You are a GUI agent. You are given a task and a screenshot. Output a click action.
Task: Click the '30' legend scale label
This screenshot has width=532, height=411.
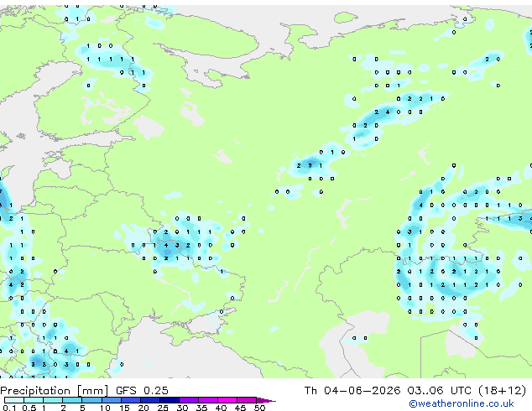(182, 408)
